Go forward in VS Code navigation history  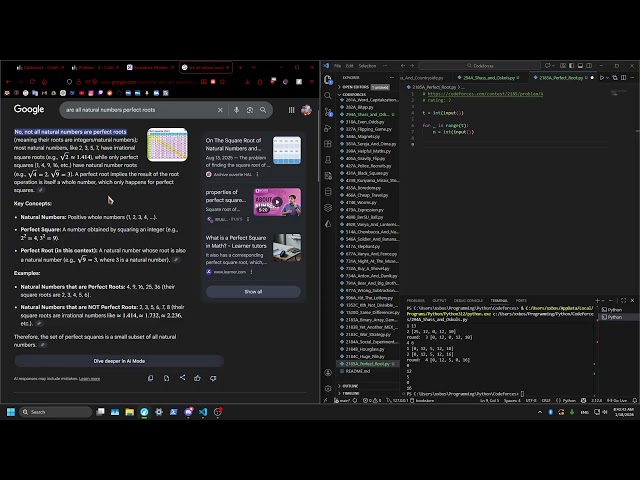click(x=412, y=65)
